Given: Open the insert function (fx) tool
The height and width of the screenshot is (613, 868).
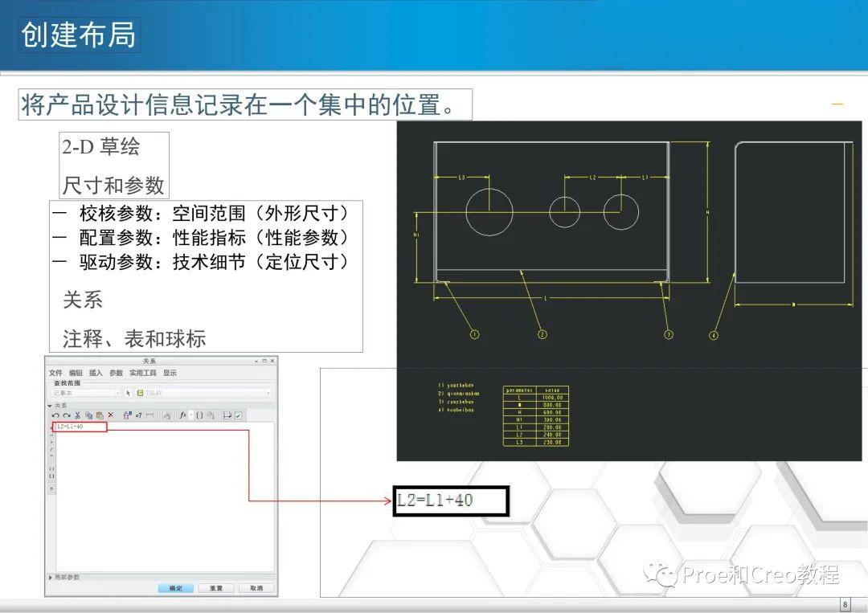Looking at the screenshot, I should click(182, 415).
